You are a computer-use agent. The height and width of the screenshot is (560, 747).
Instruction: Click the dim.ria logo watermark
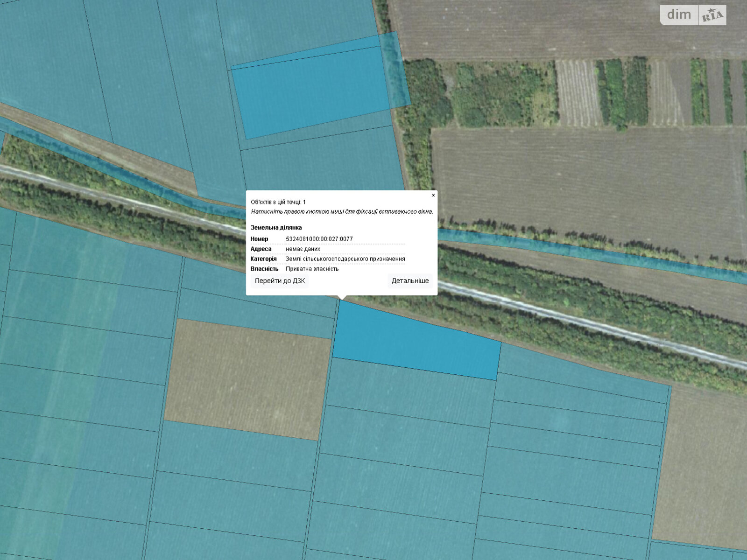pyautogui.click(x=693, y=15)
